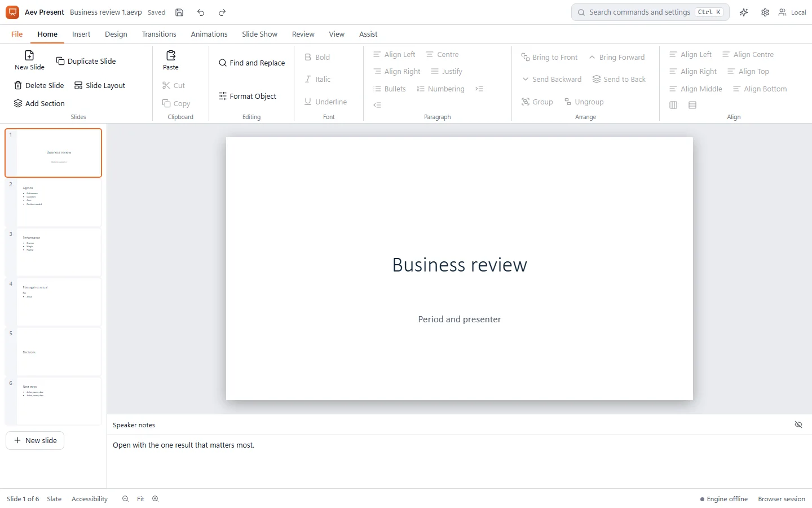The width and height of the screenshot is (812, 508).
Task: Select slide 5 Decisions thumbnail
Action: (54, 352)
